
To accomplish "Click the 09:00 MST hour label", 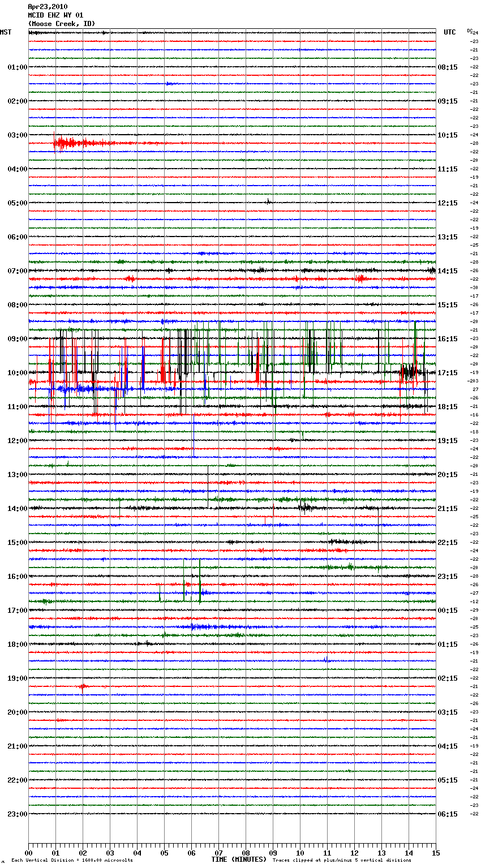I will [x=17, y=339].
